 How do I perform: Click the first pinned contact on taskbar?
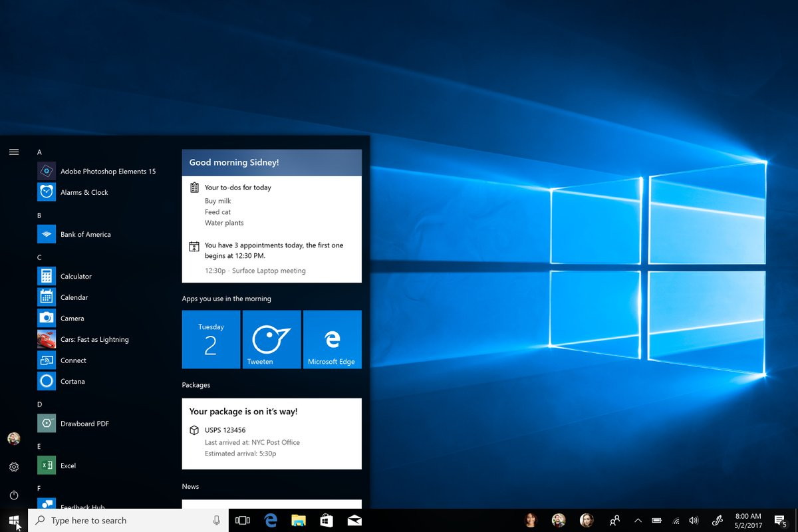[531, 520]
